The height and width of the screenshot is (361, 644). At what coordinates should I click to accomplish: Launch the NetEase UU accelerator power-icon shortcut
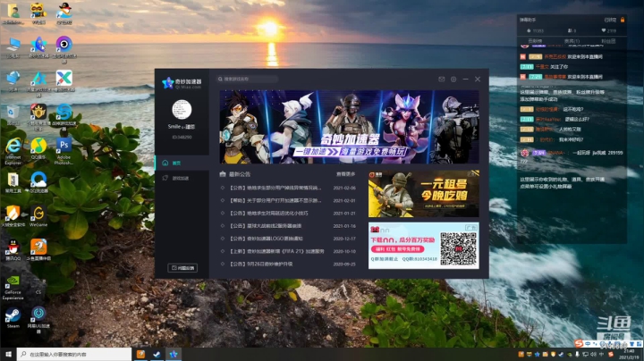pos(38,320)
